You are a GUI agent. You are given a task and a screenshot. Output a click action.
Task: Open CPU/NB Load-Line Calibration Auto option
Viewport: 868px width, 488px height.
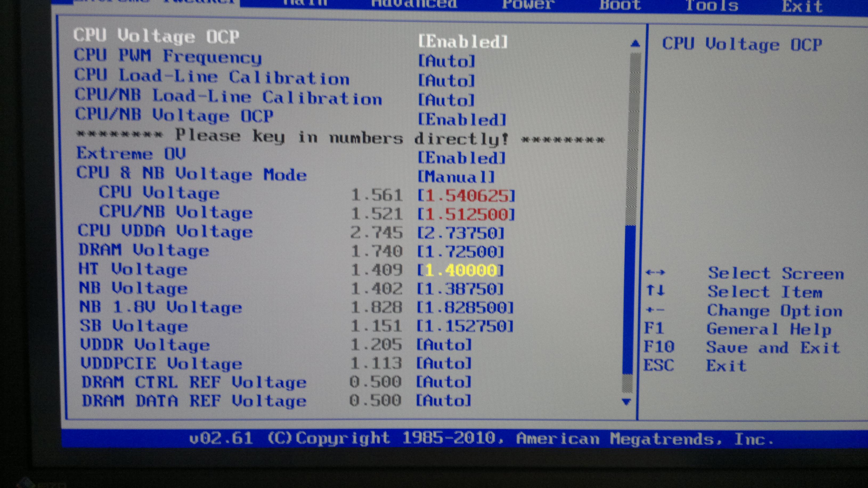click(x=446, y=100)
